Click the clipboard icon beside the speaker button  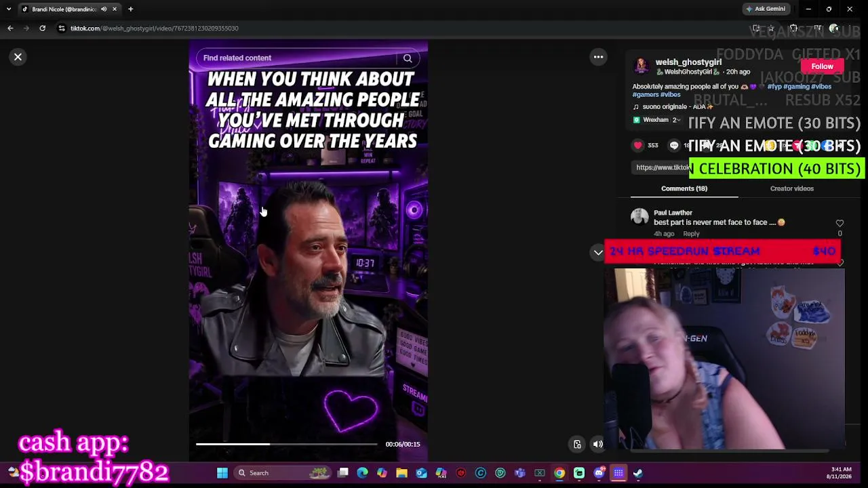[577, 445]
